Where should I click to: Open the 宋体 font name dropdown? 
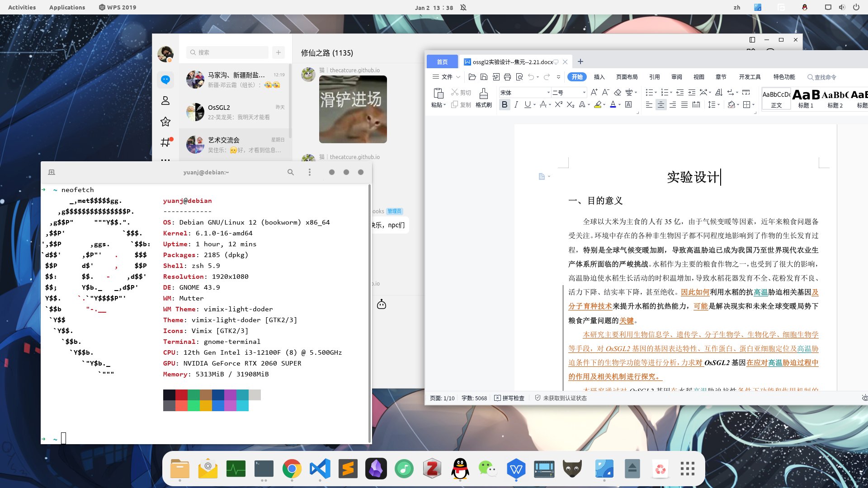pyautogui.click(x=548, y=93)
